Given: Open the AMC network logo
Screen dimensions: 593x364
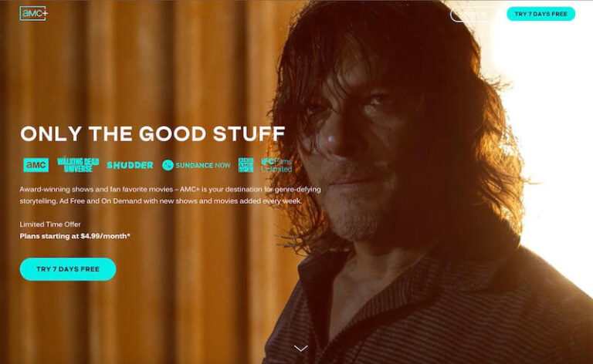Looking at the screenshot, I should coord(36,165).
